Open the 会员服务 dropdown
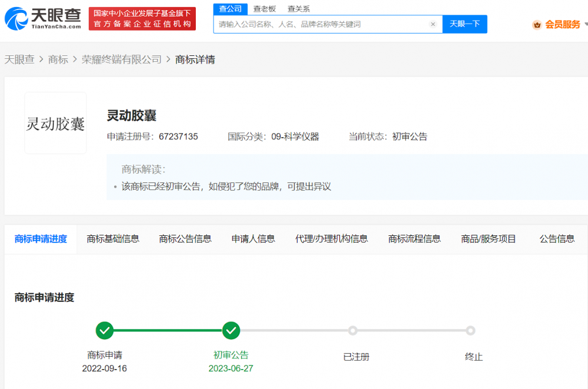Screen dimensions: 588x389 click(563, 25)
